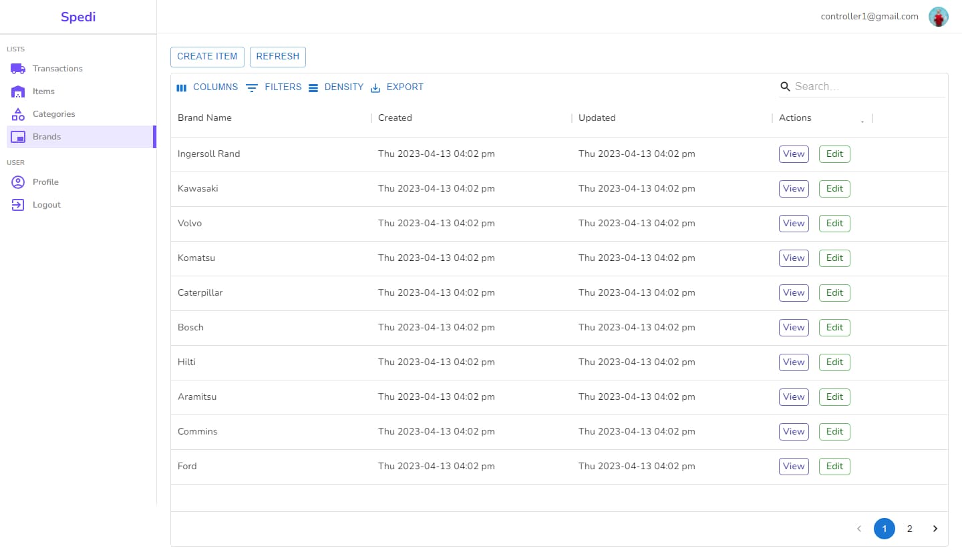Image resolution: width=962 pixels, height=560 pixels.
Task: Edit the Aramitsu brand
Action: pyautogui.click(x=834, y=397)
